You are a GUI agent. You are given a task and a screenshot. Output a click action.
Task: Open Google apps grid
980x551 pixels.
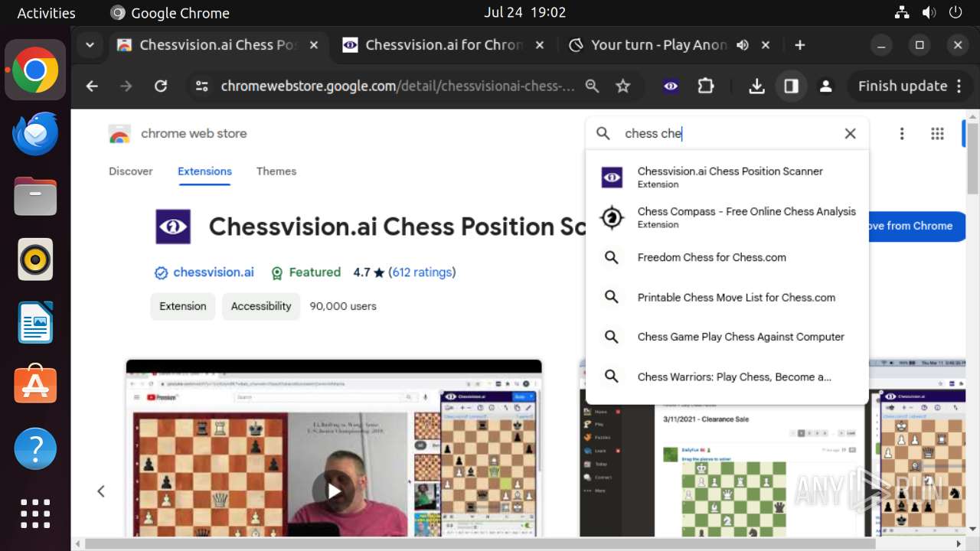(937, 134)
